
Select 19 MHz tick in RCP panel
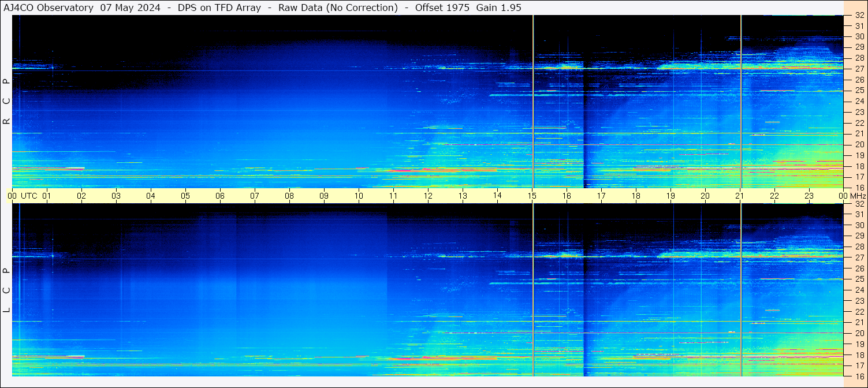pyautogui.click(x=859, y=155)
